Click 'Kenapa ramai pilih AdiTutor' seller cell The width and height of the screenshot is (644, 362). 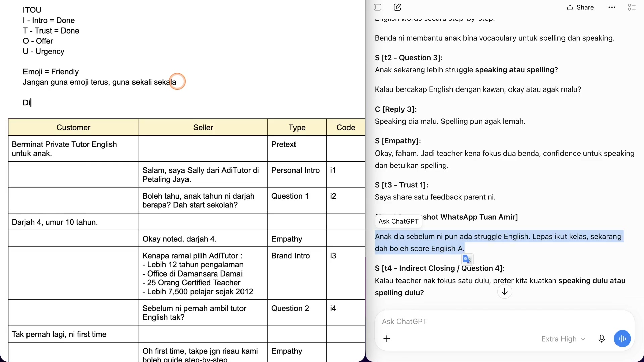203,274
